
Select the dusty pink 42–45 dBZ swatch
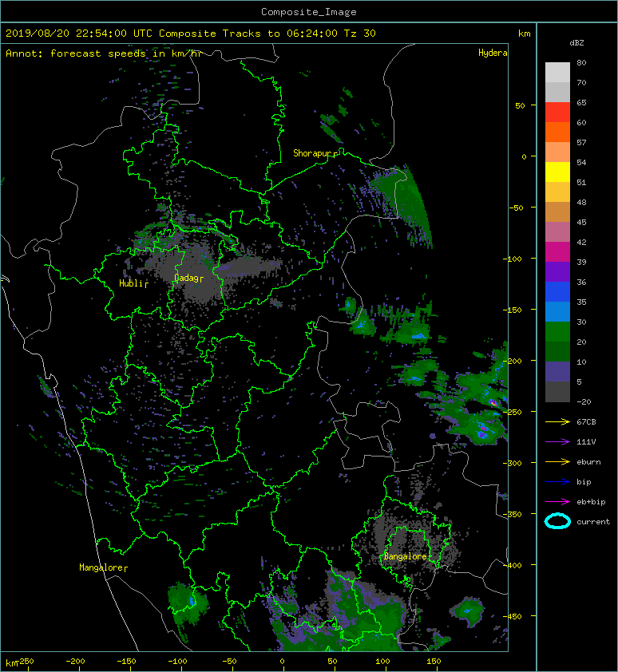pos(557,232)
